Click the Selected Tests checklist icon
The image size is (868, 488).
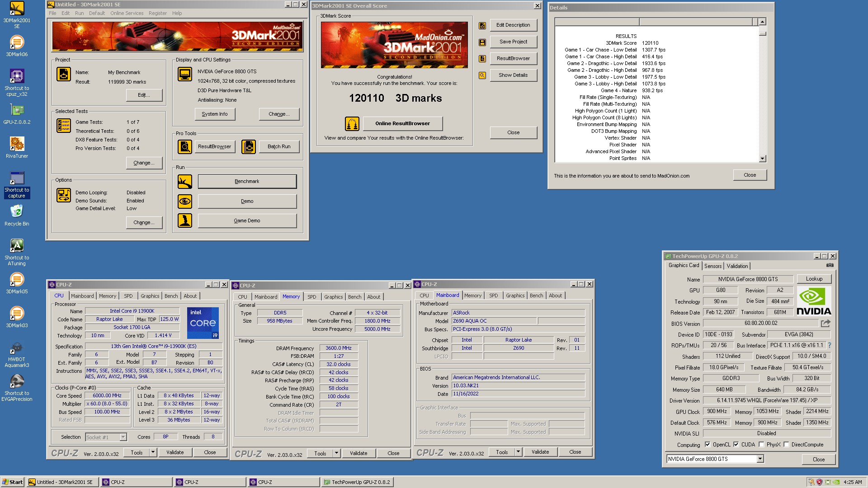63,125
